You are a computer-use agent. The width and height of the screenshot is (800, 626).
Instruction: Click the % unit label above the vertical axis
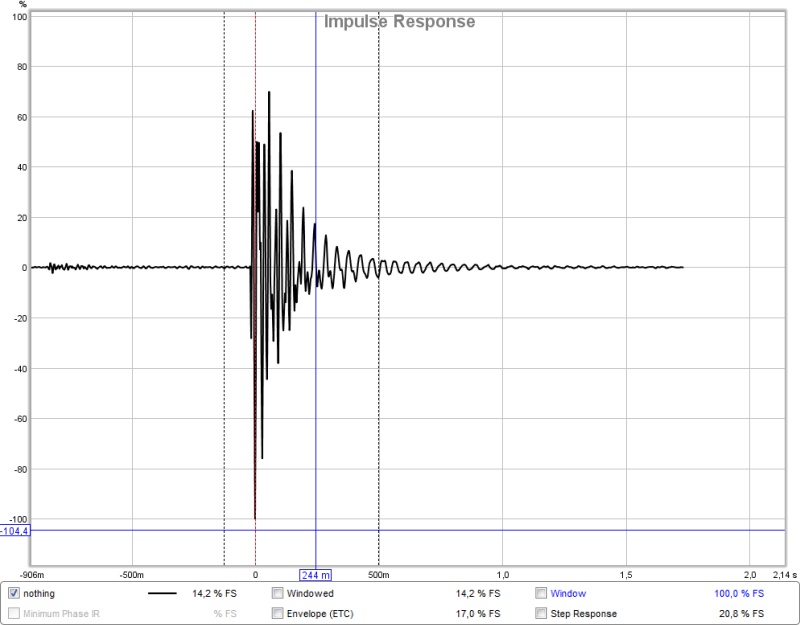22,5
